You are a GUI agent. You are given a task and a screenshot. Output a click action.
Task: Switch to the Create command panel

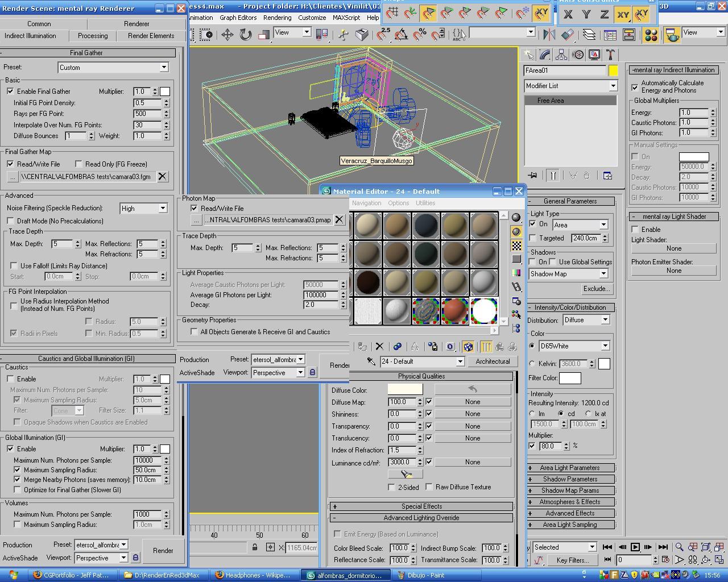(x=529, y=55)
